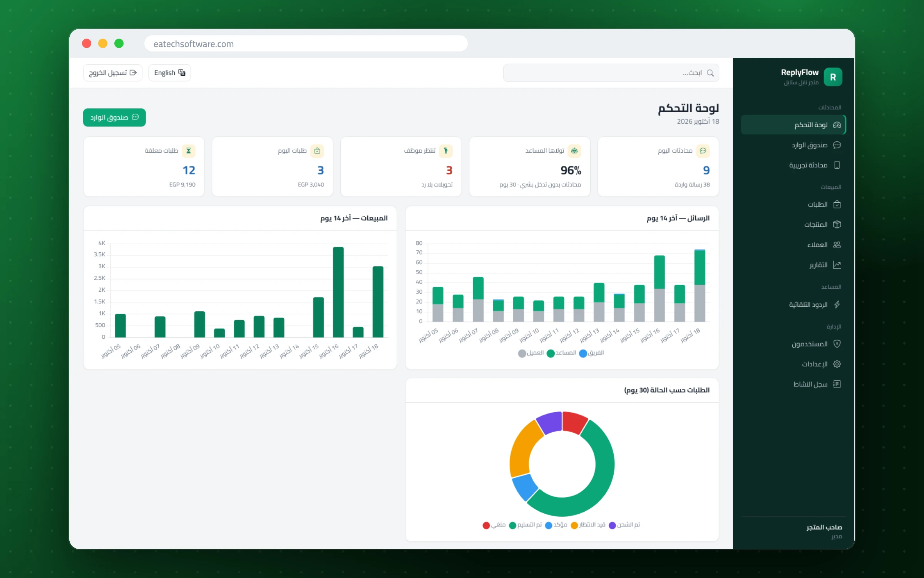
Task: Open the صندوق الوارد inbox sidebar icon
Action: [837, 145]
